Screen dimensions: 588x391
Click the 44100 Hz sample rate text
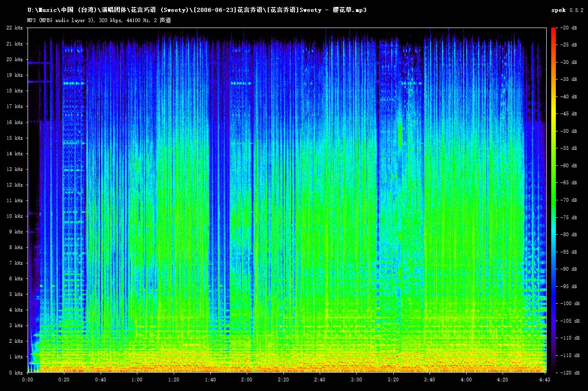point(137,20)
